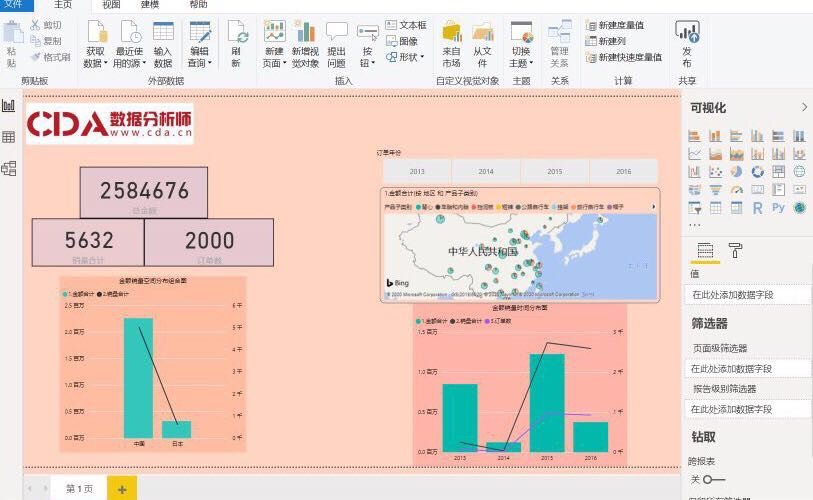Insert a 文本框 text box
The height and width of the screenshot is (500, 813).
406,25
